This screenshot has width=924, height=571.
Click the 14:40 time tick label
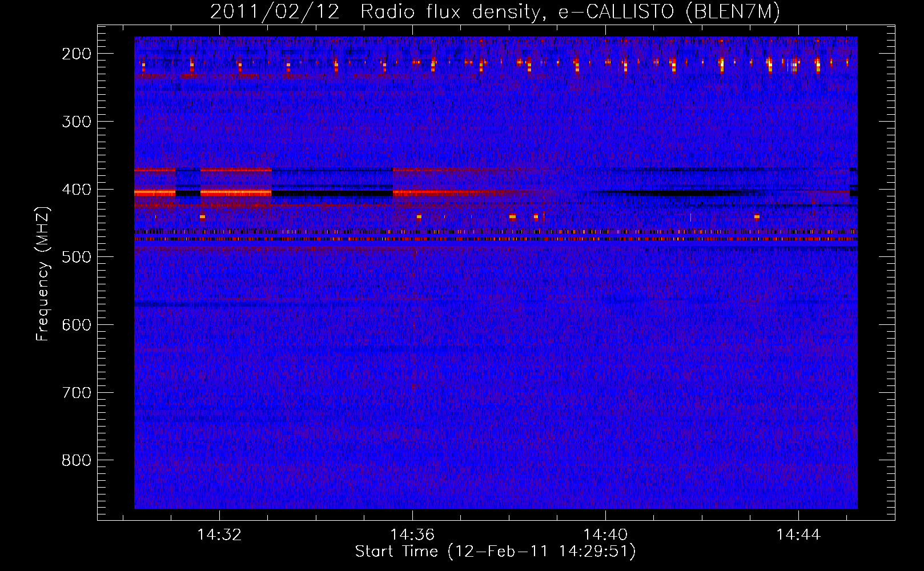[x=605, y=535]
